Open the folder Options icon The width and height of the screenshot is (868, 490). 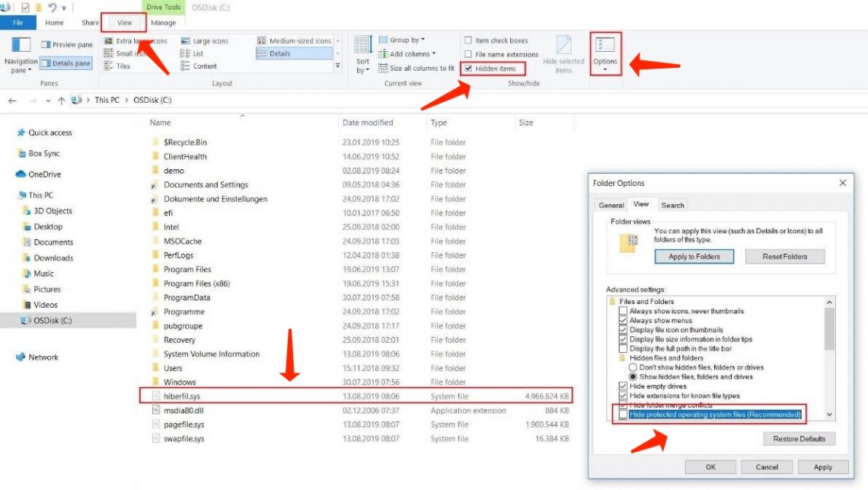point(605,46)
